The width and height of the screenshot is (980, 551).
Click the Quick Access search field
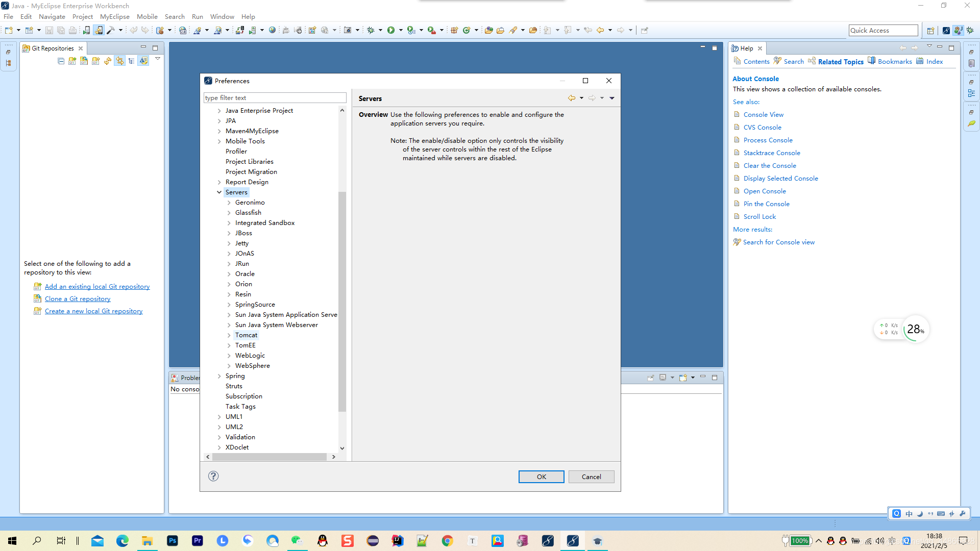pos(884,31)
